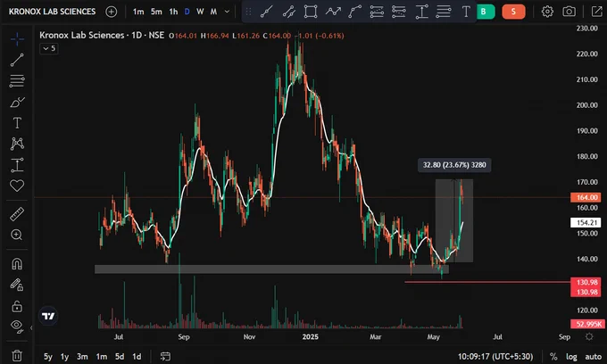Viewport: 607px width, 364px height.
Task: Click the green B buy button
Action: tap(486, 12)
